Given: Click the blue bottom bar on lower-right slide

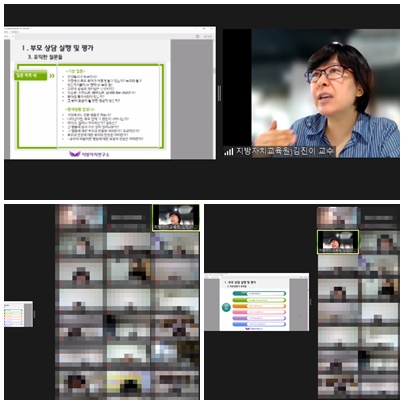Looking at the screenshot, I should tap(259, 324).
